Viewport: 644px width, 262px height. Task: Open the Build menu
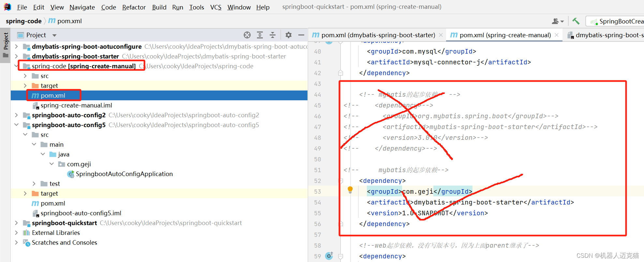[x=159, y=7]
